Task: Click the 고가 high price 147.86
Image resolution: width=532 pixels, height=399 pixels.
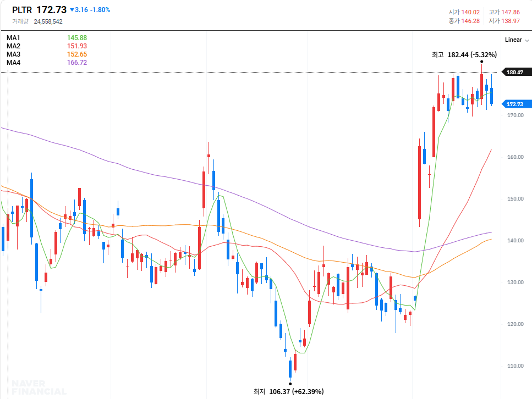Action: [x=511, y=12]
